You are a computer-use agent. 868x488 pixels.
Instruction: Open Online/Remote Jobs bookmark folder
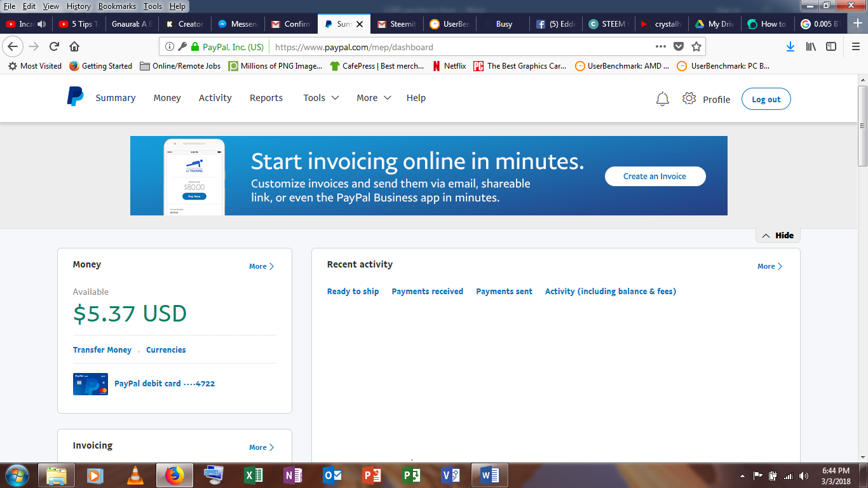point(180,66)
